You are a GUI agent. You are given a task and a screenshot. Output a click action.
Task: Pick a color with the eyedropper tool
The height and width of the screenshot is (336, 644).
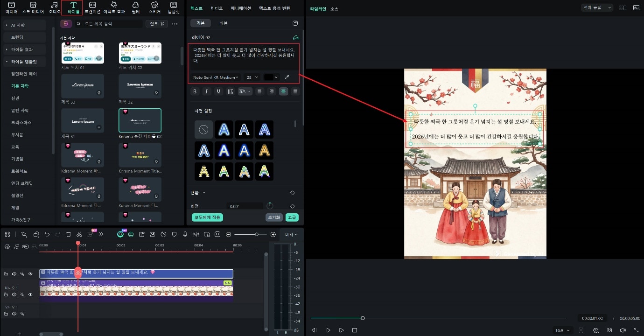point(287,77)
